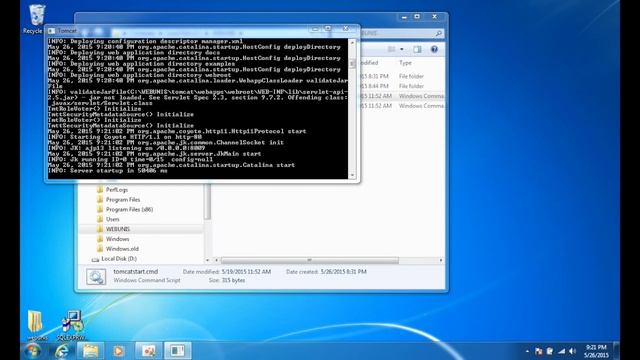Click the Show desktop button
The image size is (640, 360).
click(616, 351)
